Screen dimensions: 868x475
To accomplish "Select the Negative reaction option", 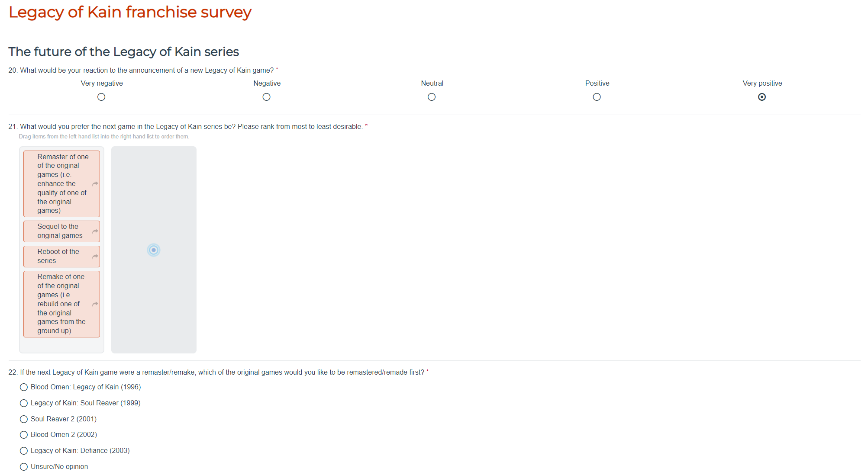I will pos(267,97).
